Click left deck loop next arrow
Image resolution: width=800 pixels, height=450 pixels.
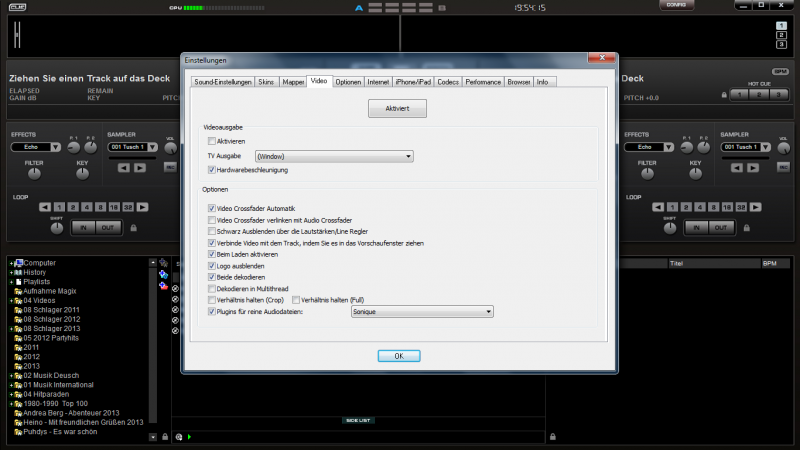(142, 207)
